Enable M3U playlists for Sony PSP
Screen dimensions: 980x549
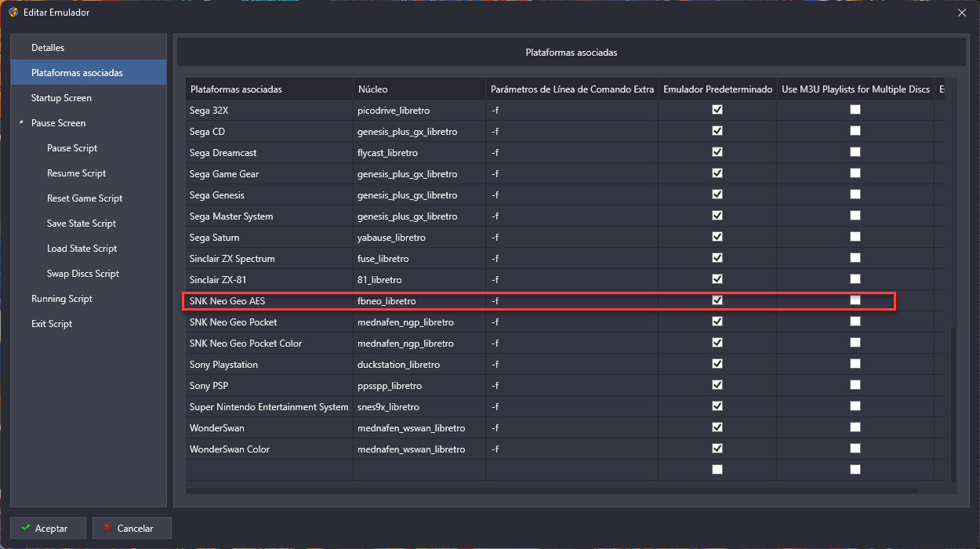pos(855,385)
